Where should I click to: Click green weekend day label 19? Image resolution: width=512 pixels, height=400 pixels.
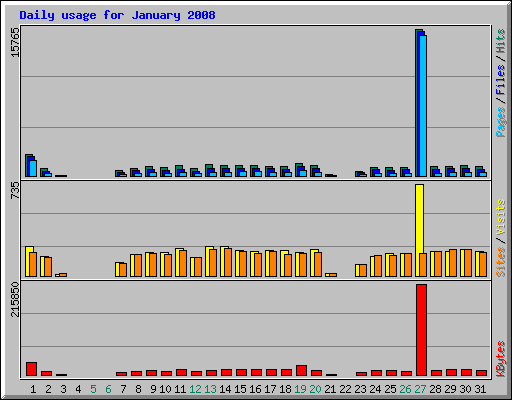click(300, 389)
